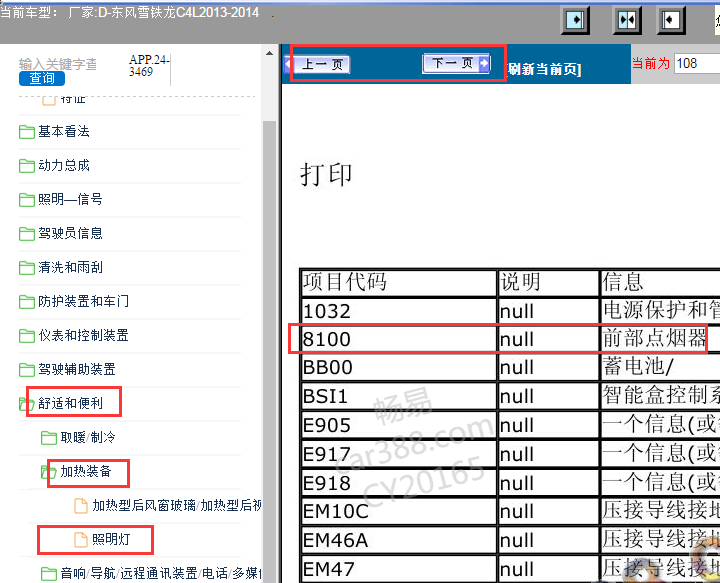
Task: Click the 查询 search button
Action: (42, 78)
